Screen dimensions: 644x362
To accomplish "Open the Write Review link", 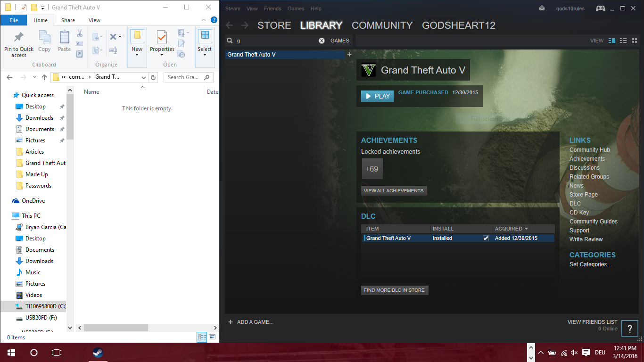I will tap(586, 239).
